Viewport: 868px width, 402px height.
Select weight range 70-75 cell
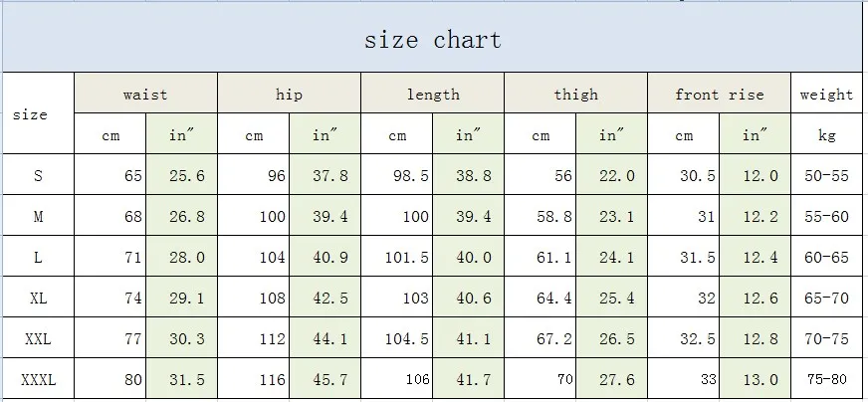(x=826, y=337)
